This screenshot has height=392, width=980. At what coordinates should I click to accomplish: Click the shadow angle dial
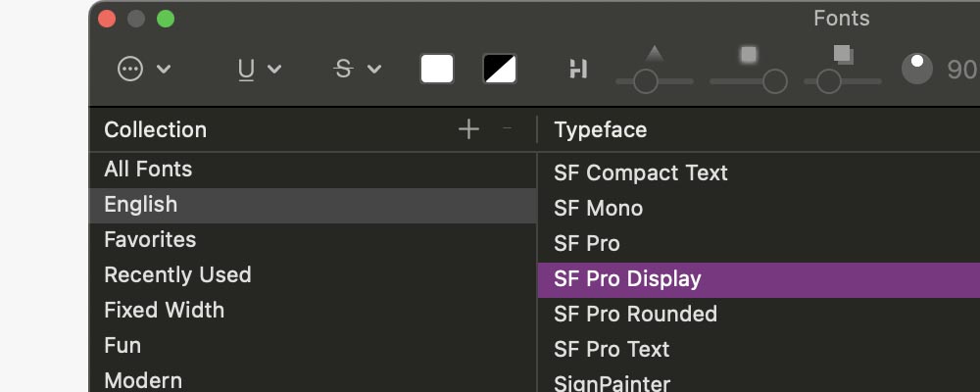point(917,69)
